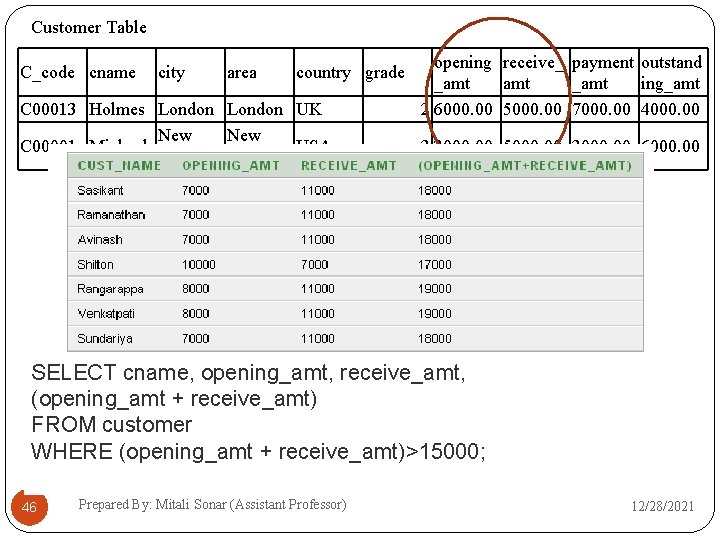
Task: Select the 8000 opening amount for Venkatpati
Action: pos(196,314)
